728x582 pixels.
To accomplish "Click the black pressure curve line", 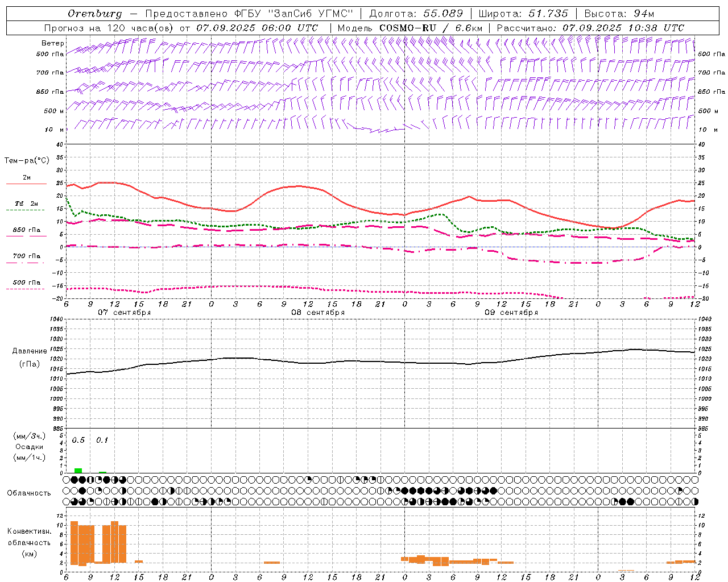I will pyautogui.click(x=381, y=361).
